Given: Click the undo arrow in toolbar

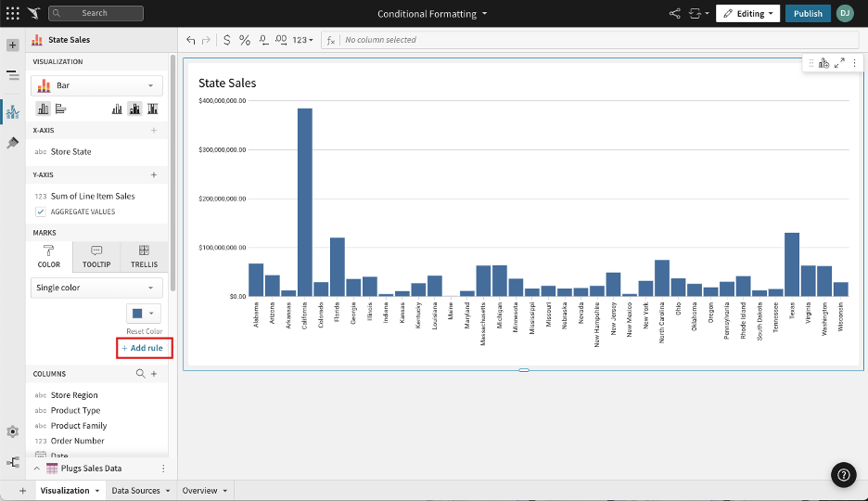Looking at the screenshot, I should [191, 40].
